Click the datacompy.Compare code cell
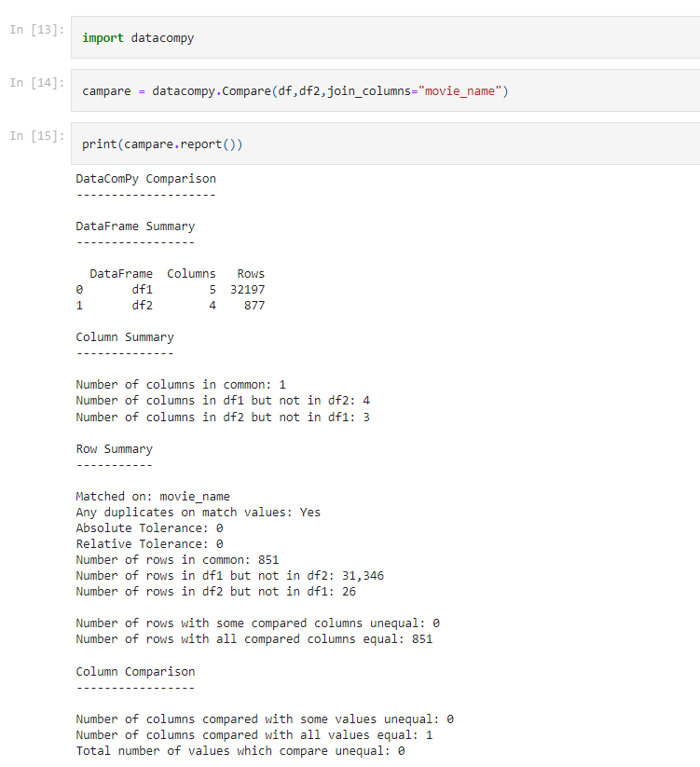This screenshot has height=767, width=700. (x=386, y=91)
